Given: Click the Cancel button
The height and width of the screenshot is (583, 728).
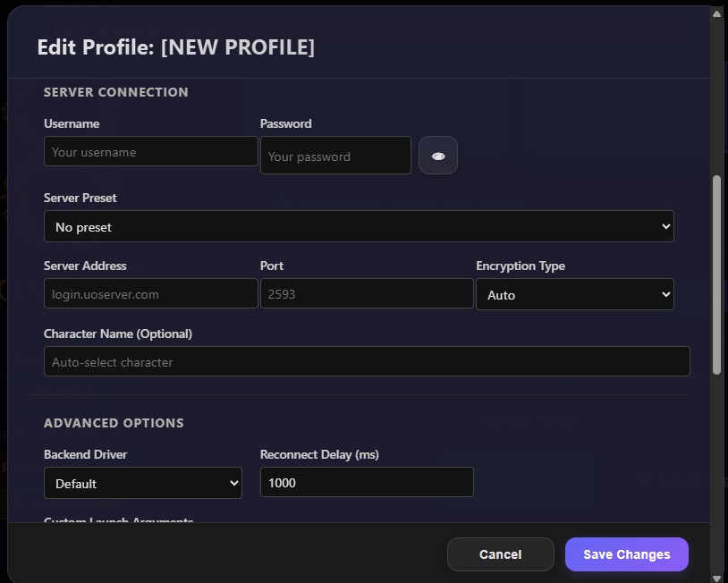Looking at the screenshot, I should [x=500, y=554].
